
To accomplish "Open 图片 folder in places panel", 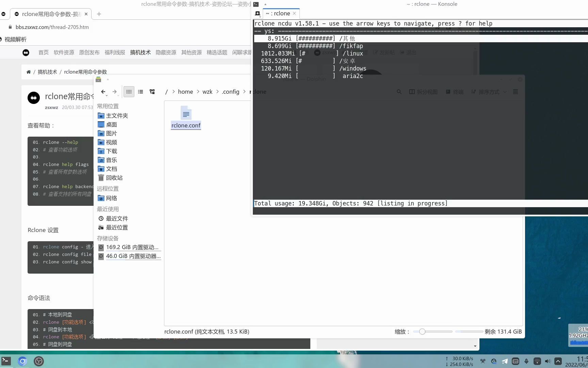I will (107, 133).
